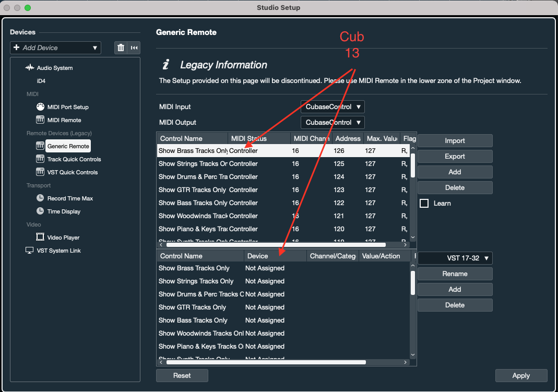Click address value 125 cell
Screen dimensions: 558x392
(x=339, y=164)
